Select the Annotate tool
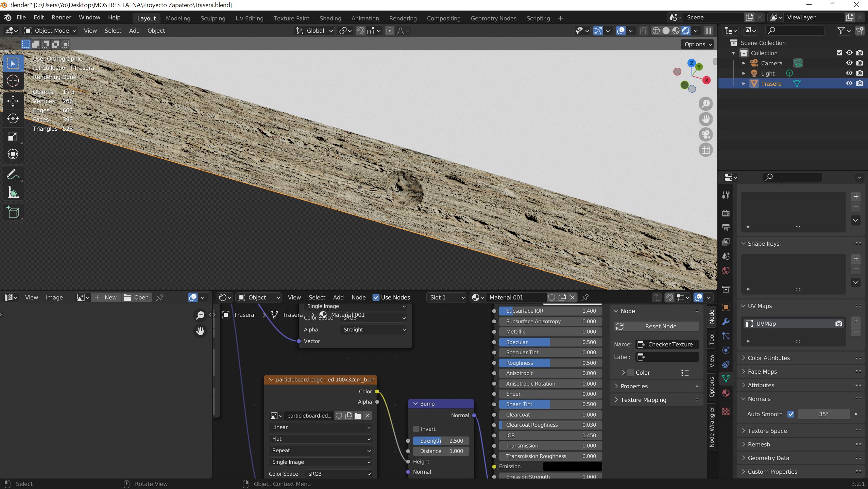This screenshot has width=868, height=489. [x=13, y=175]
